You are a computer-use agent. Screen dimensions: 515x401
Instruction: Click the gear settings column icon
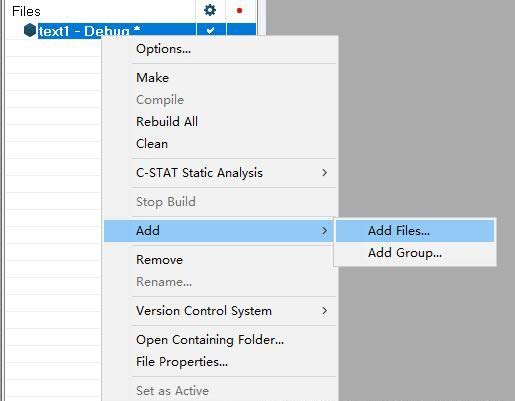click(210, 10)
